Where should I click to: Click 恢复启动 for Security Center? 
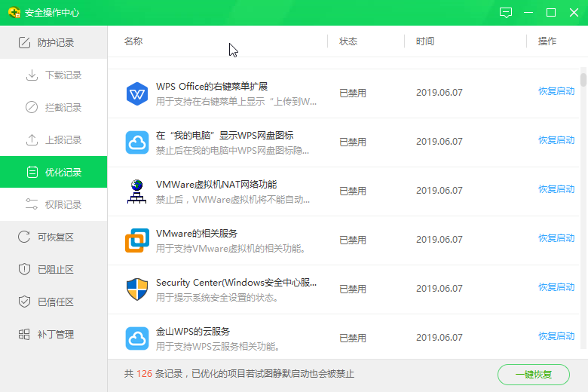click(x=556, y=287)
